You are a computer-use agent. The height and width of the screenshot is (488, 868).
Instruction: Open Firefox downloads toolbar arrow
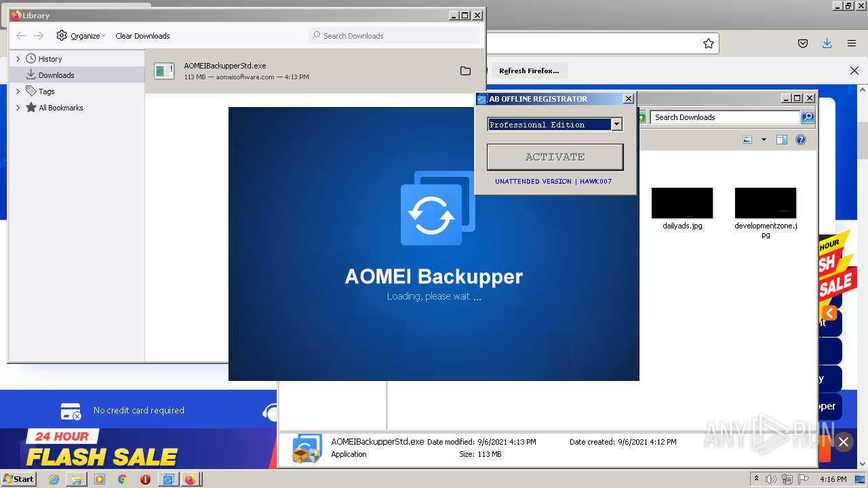pyautogui.click(x=827, y=43)
